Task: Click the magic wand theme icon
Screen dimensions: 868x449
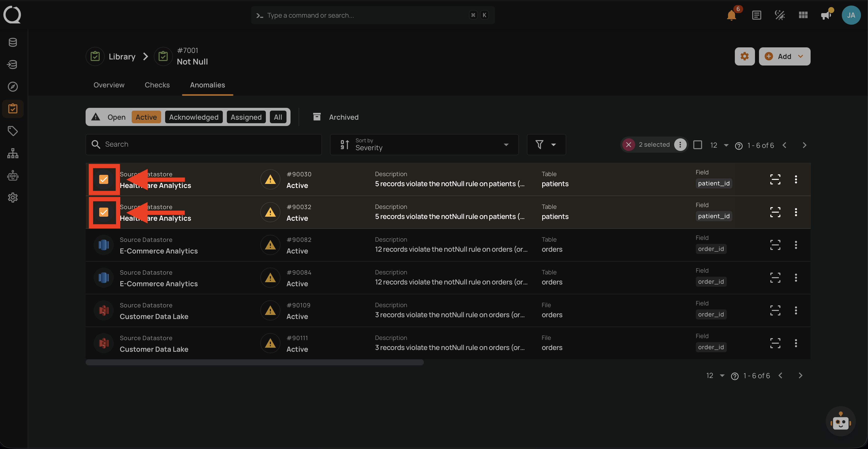Action: pos(780,15)
